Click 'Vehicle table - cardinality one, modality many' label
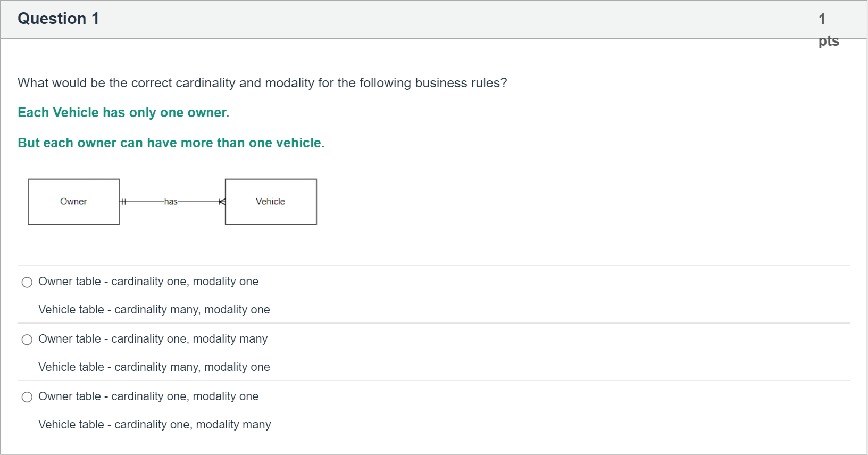This screenshot has width=868, height=455. pos(154,425)
